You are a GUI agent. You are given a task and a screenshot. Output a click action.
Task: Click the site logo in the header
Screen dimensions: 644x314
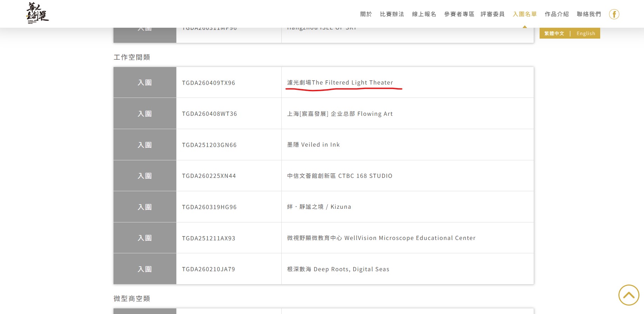pos(37,13)
